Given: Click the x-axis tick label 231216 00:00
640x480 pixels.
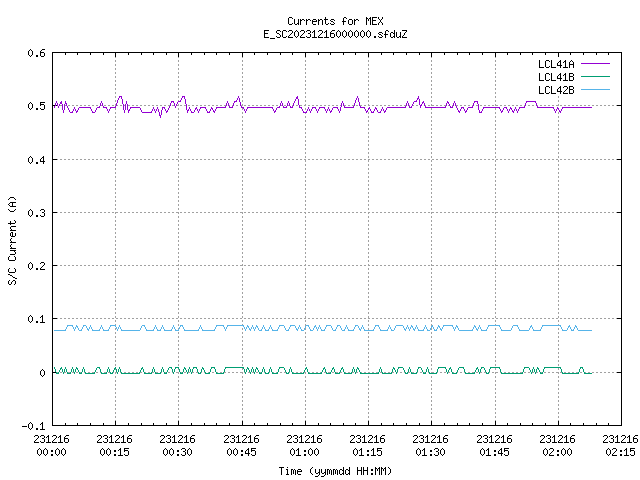Looking at the screenshot, I should point(51,446).
